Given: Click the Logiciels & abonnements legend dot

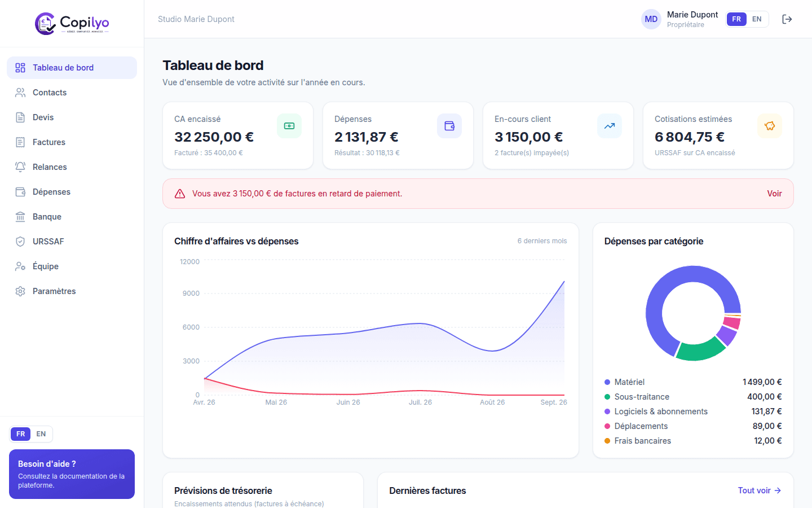Looking at the screenshot, I should click(607, 411).
